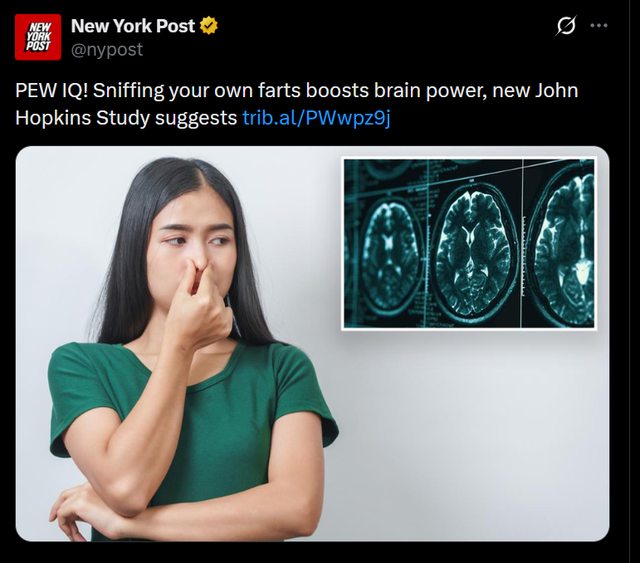The image size is (640, 563).
Task: Click the gold verified badge
Action: (209, 26)
